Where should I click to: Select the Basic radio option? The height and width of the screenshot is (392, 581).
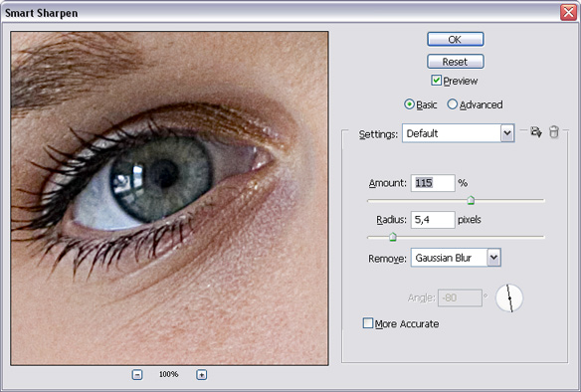[x=409, y=104]
